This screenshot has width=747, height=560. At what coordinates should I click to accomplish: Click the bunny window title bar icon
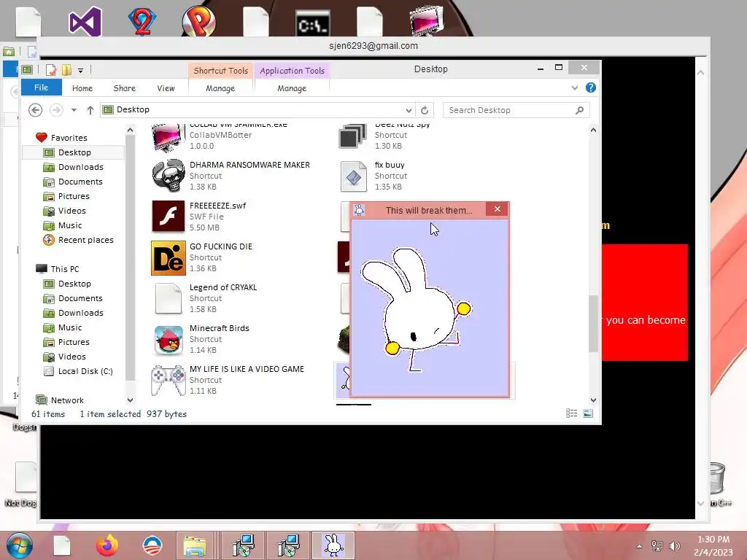(359, 210)
